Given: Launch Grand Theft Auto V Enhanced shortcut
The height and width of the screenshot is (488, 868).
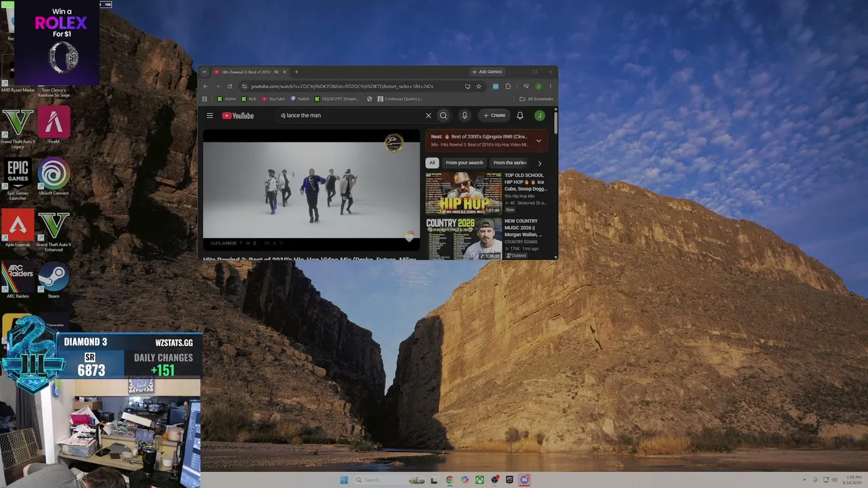Looking at the screenshot, I should pyautogui.click(x=54, y=231).
